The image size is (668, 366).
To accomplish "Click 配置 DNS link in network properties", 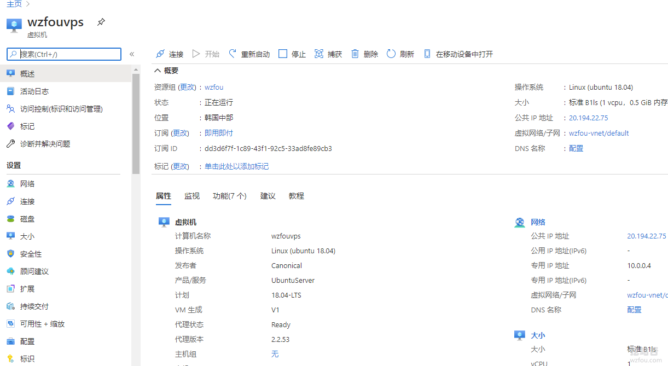I will [x=634, y=310].
